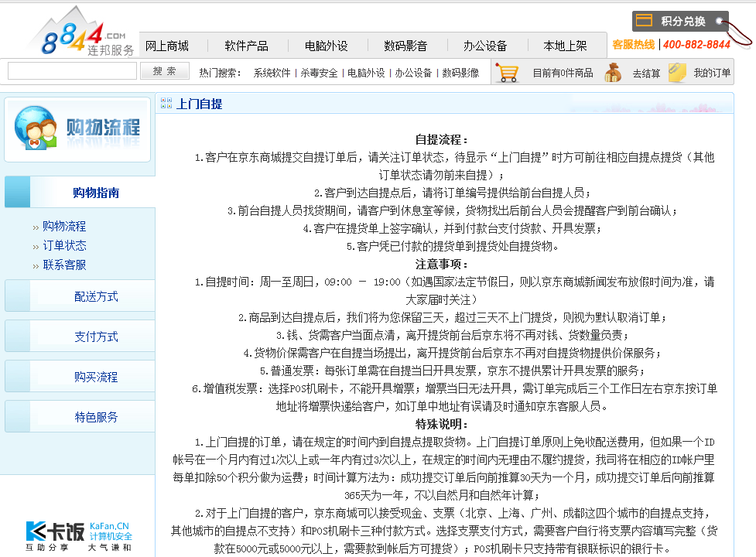Click the 客服热线 label
The height and width of the screenshot is (557, 756).
[634, 45]
